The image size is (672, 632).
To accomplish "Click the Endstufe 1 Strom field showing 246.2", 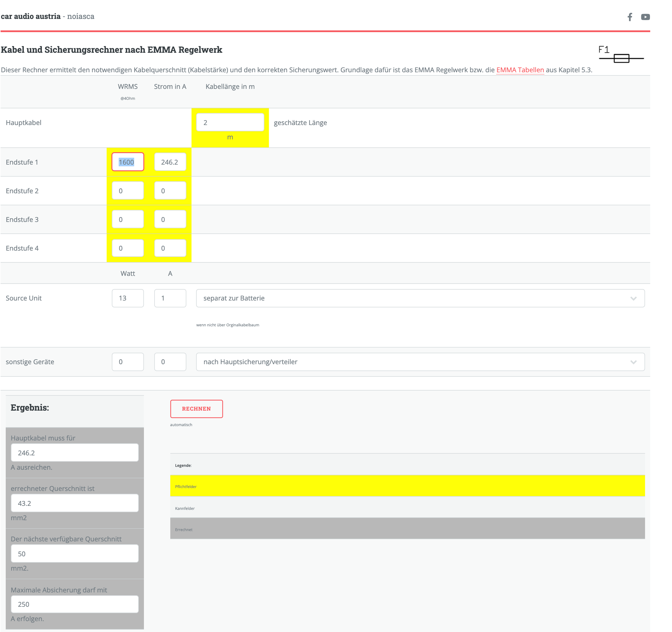I will (x=170, y=162).
